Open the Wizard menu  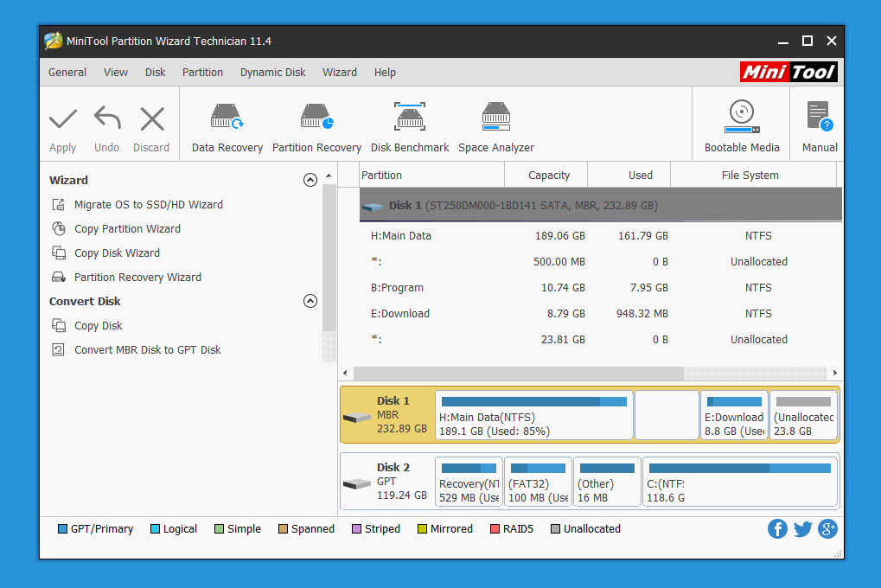coord(340,73)
